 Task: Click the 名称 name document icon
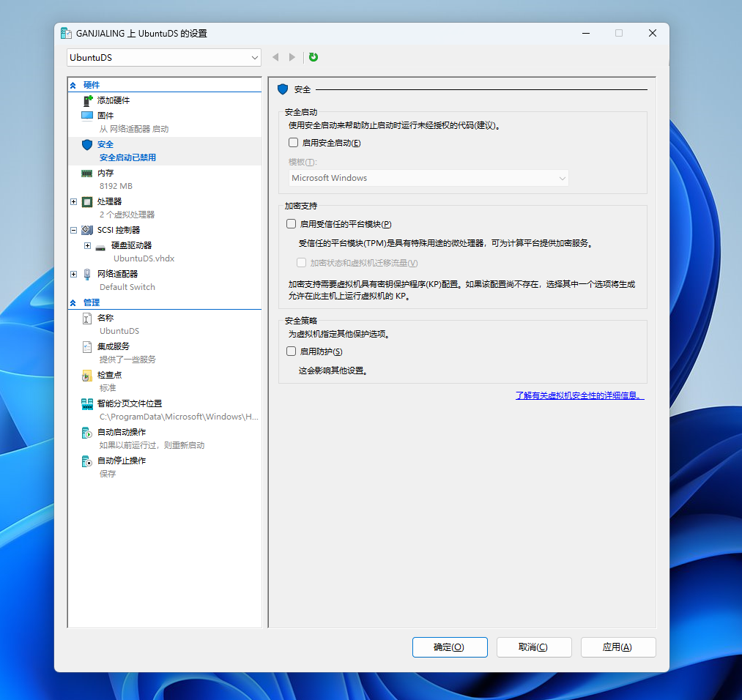87,319
